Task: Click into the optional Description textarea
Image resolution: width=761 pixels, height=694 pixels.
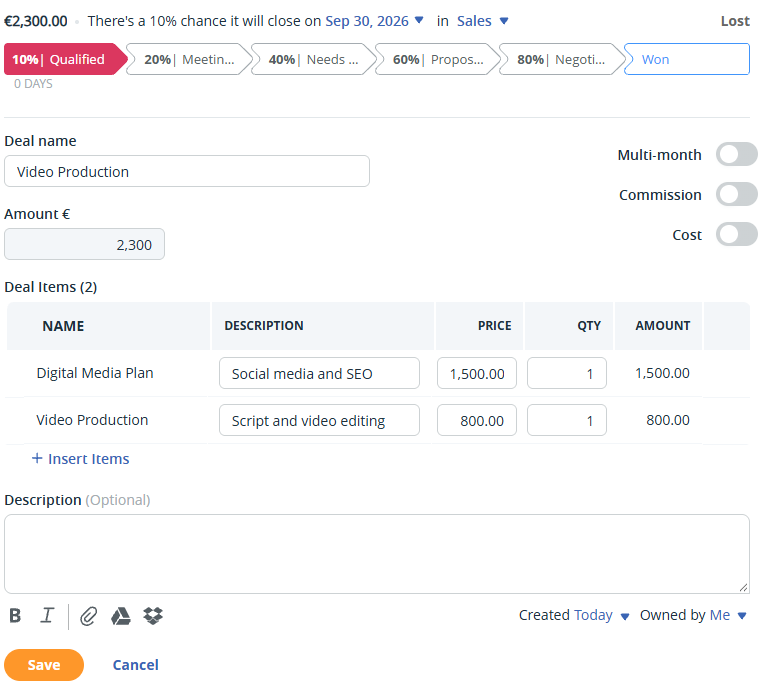Action: tap(377, 554)
